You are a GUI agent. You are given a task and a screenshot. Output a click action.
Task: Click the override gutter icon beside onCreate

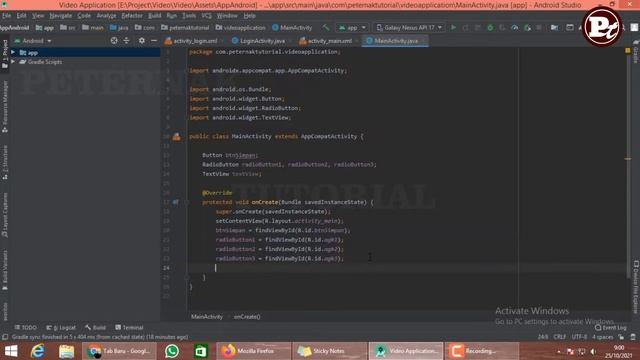[x=176, y=202]
